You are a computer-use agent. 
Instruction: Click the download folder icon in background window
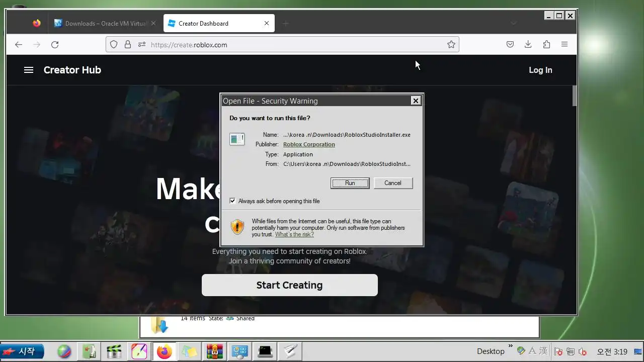coord(159,325)
